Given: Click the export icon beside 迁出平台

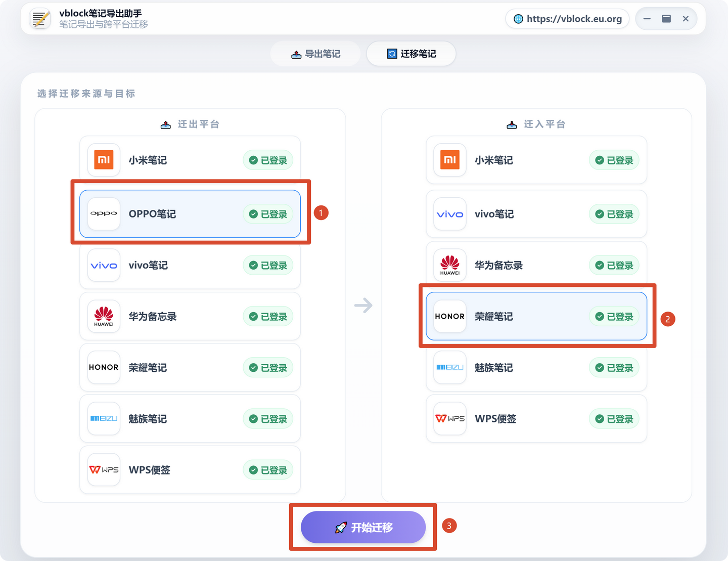Looking at the screenshot, I should pos(166,124).
